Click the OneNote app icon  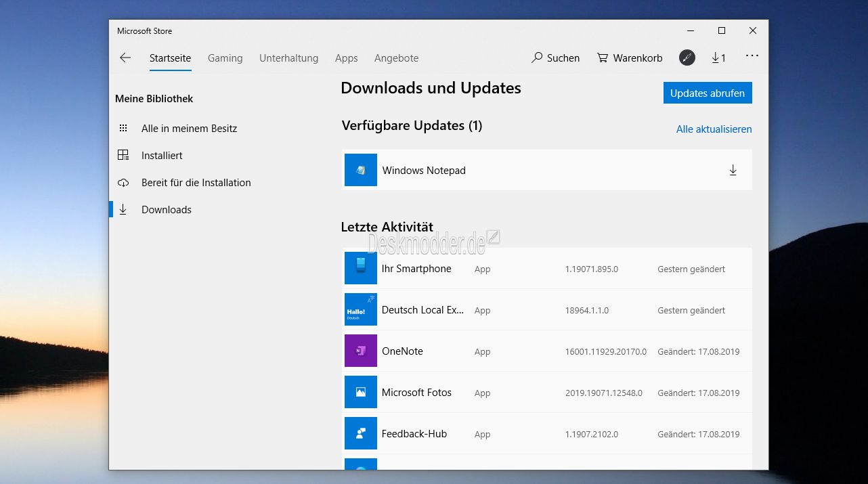click(x=361, y=351)
